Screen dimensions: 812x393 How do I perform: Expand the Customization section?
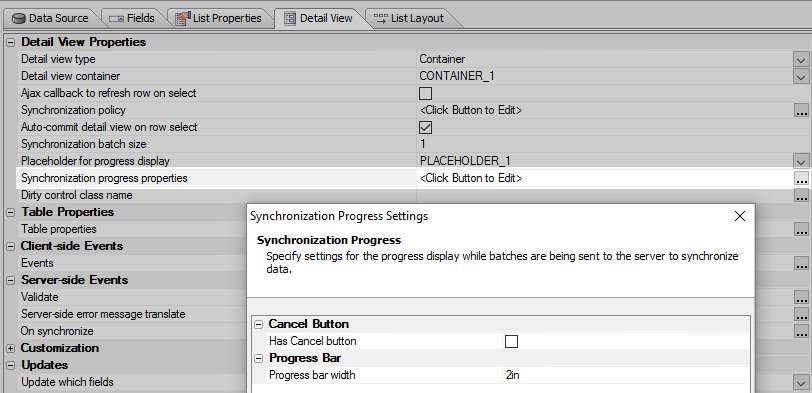click(10, 348)
